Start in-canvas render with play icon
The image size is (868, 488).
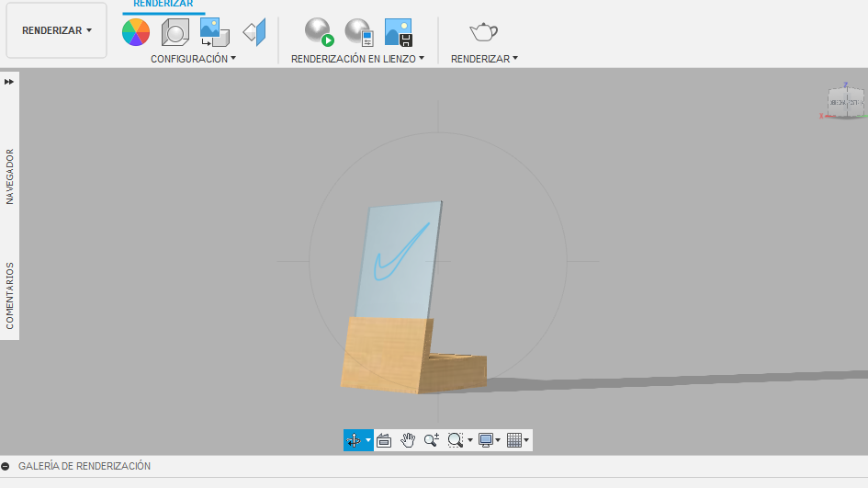(x=320, y=32)
